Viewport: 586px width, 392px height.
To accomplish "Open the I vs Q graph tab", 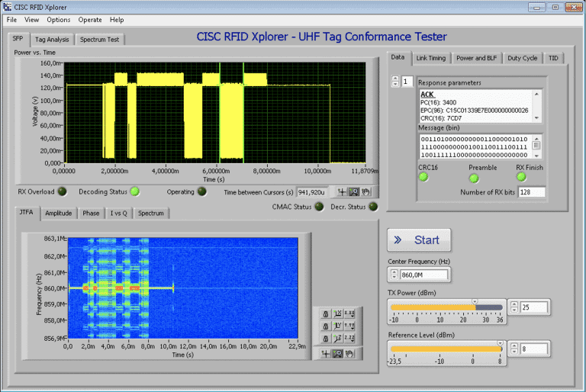I will (x=118, y=214).
